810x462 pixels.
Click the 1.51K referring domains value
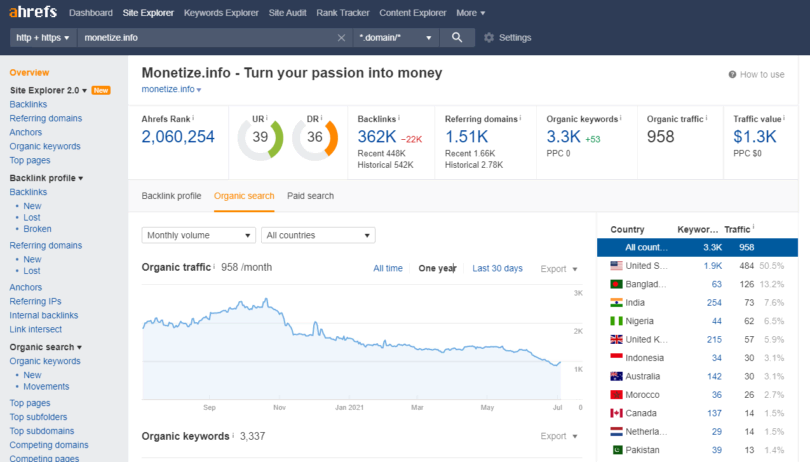(x=466, y=137)
